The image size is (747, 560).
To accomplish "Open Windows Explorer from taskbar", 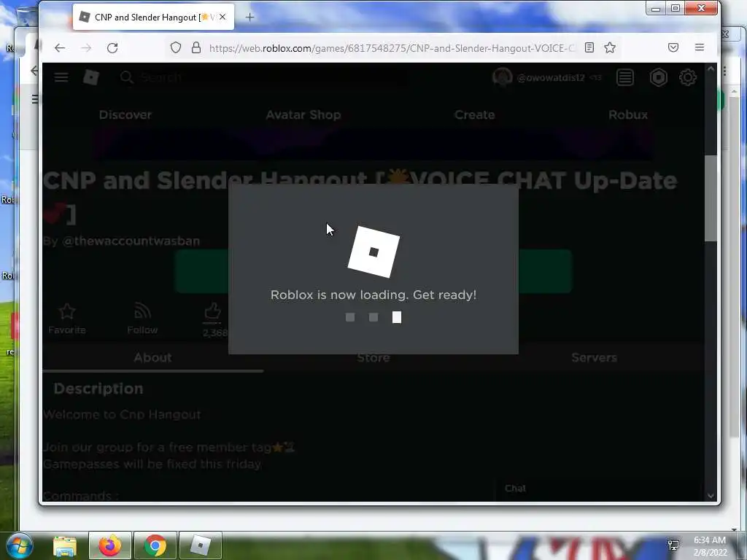I will (x=64, y=545).
